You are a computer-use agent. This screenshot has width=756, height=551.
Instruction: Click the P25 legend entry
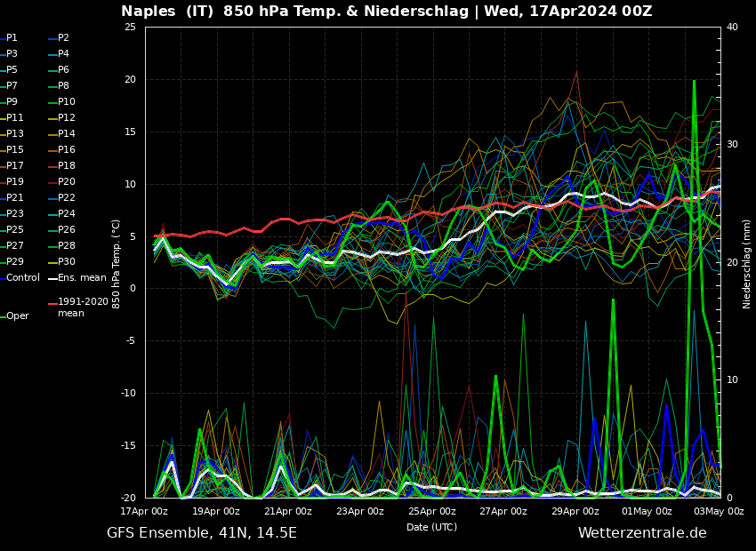pos(12,229)
